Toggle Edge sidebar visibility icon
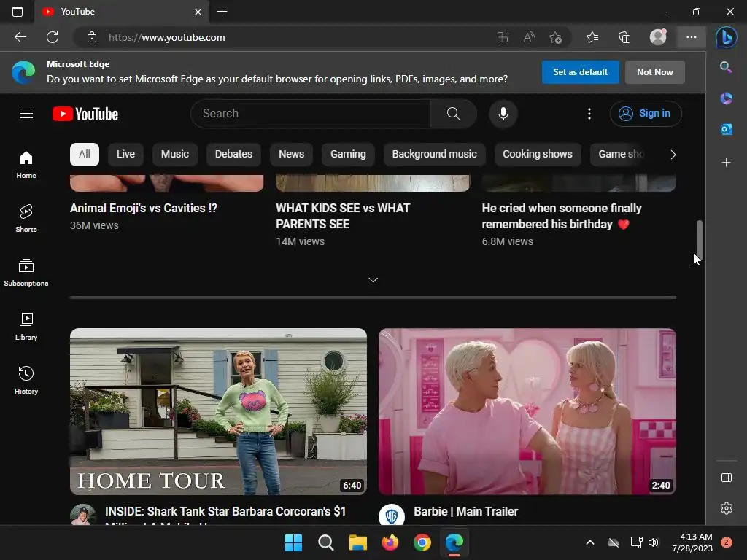Screen dimensions: 747x560 tap(726, 478)
